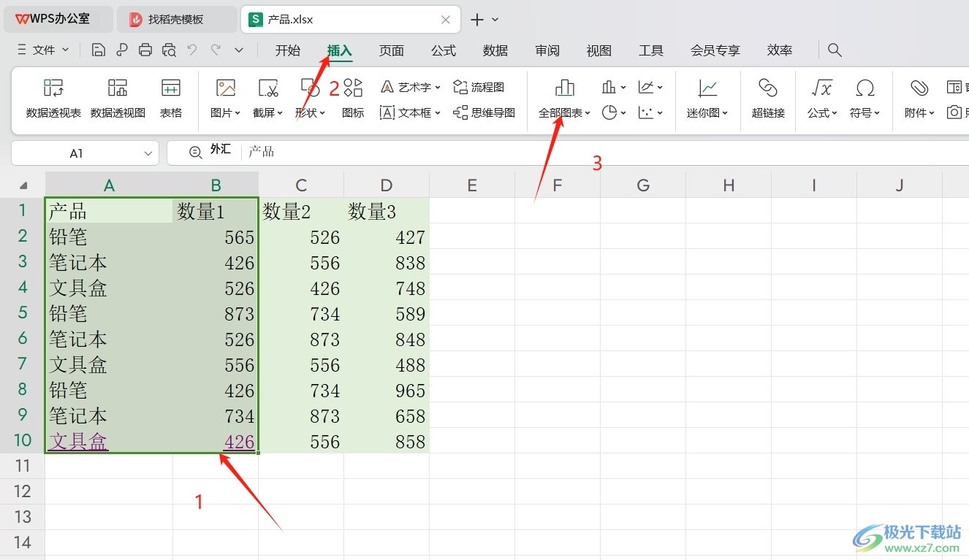The width and height of the screenshot is (969, 560).
Task: Switch to the Page (页面) ribbon tab
Action: 392,50
